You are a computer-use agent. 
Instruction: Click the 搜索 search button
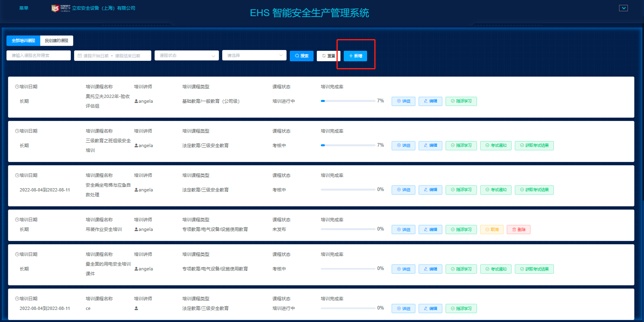[301, 56]
